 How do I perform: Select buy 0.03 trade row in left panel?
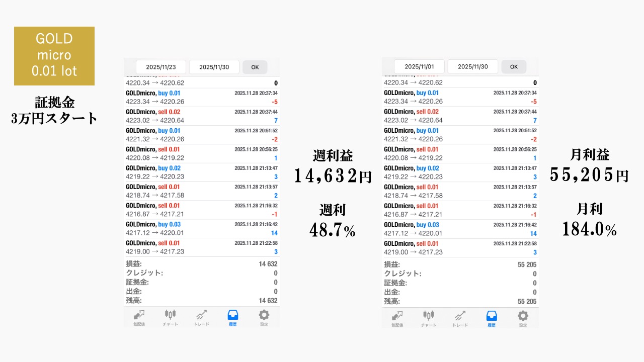point(201,229)
